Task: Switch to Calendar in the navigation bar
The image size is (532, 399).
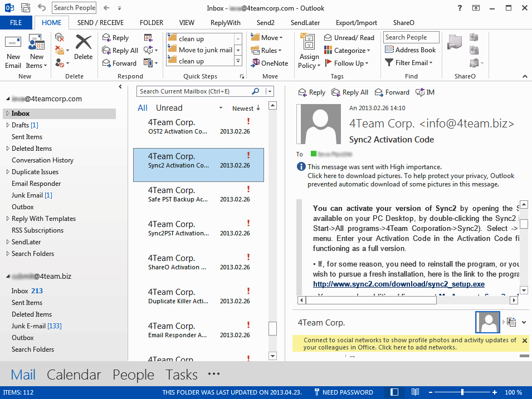Action: 74,375
